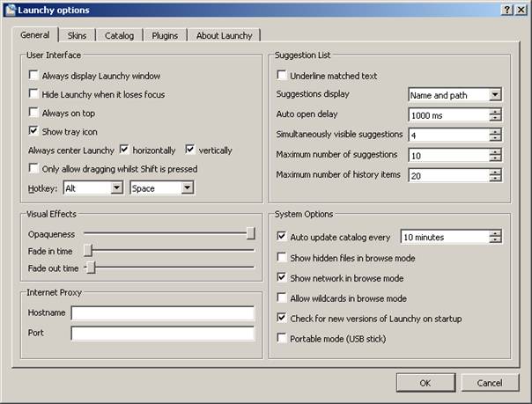
Task: Close the Launchy options dialog
Action: [x=521, y=10]
